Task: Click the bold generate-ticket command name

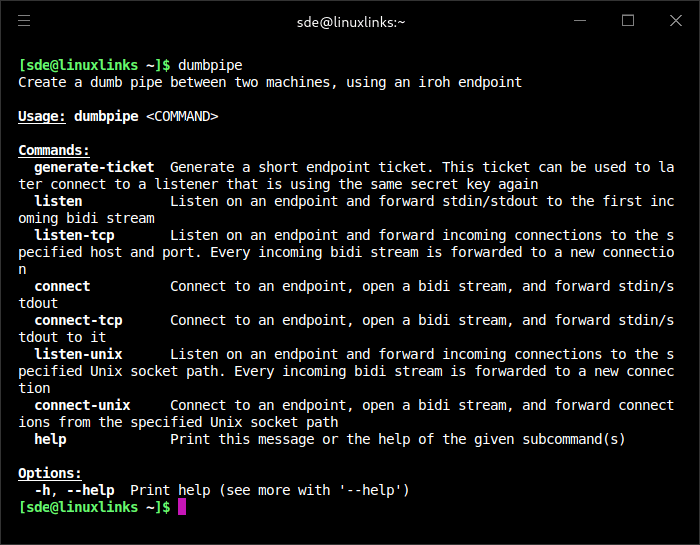Action: [94, 167]
